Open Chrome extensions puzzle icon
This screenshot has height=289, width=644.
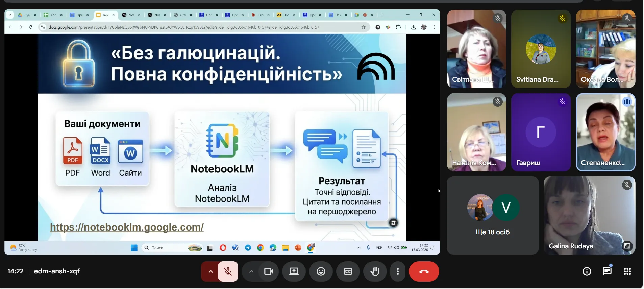point(399,27)
